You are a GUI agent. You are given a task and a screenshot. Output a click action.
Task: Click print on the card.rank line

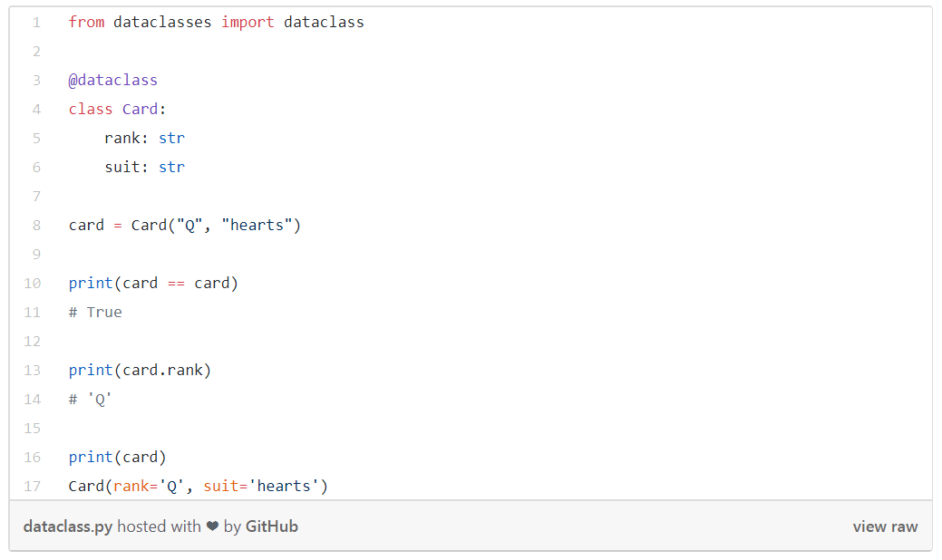[91, 371]
